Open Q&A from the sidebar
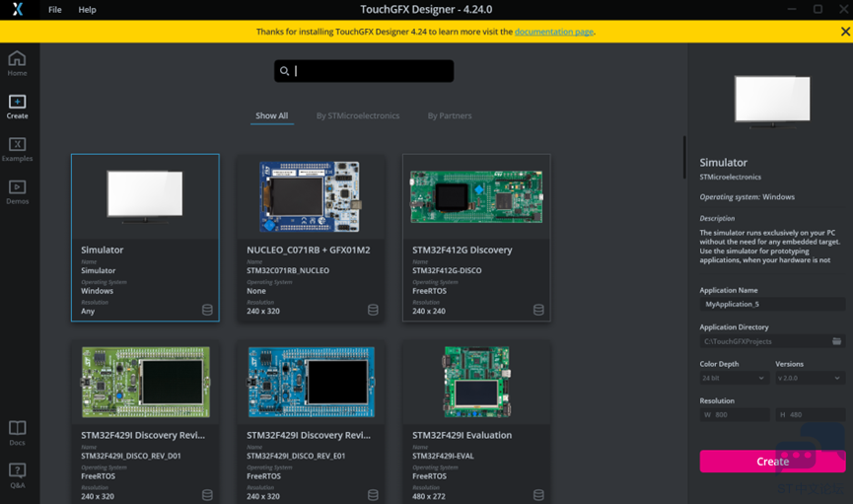The height and width of the screenshot is (504, 853). click(x=17, y=475)
